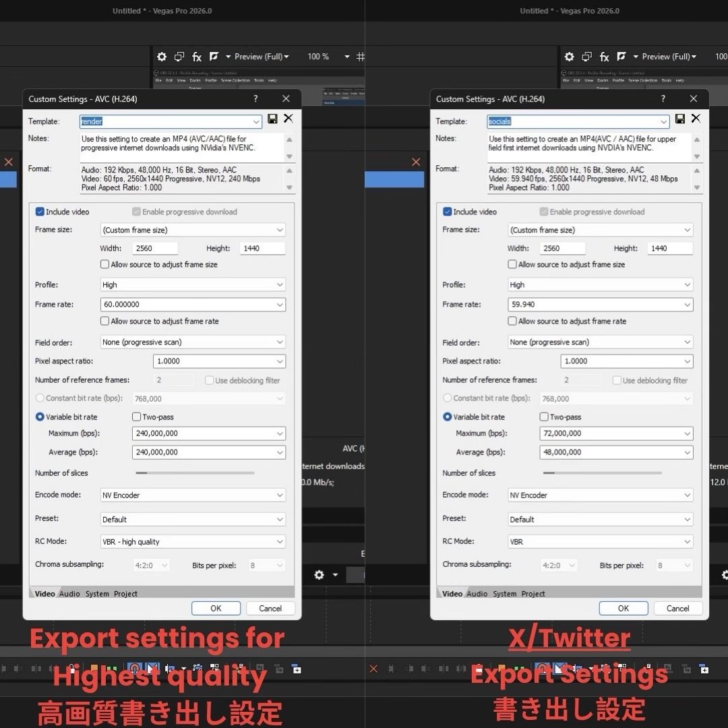Open Profile dropdown in render dialog
This screenshot has width=728, height=728.
(x=193, y=284)
